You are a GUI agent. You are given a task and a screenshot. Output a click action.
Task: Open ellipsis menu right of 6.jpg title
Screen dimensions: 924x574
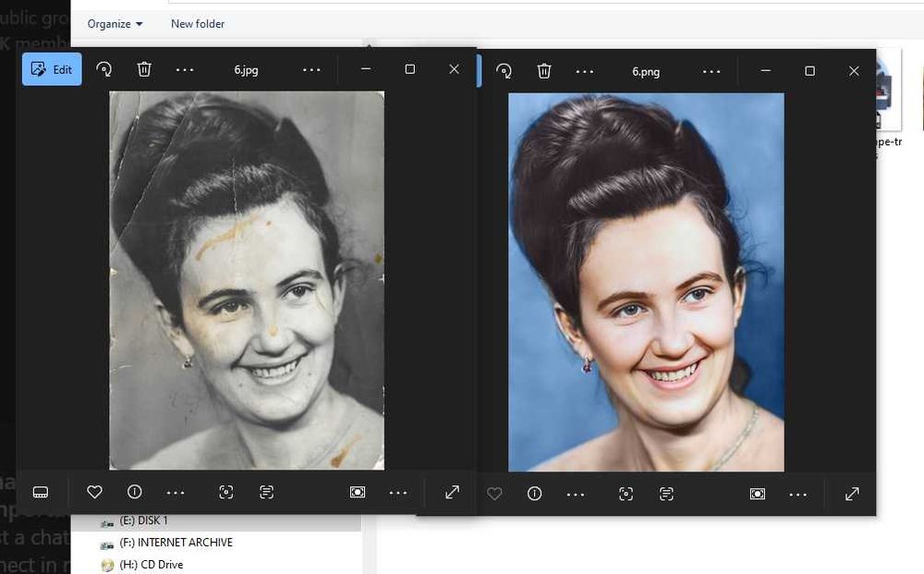coord(311,69)
